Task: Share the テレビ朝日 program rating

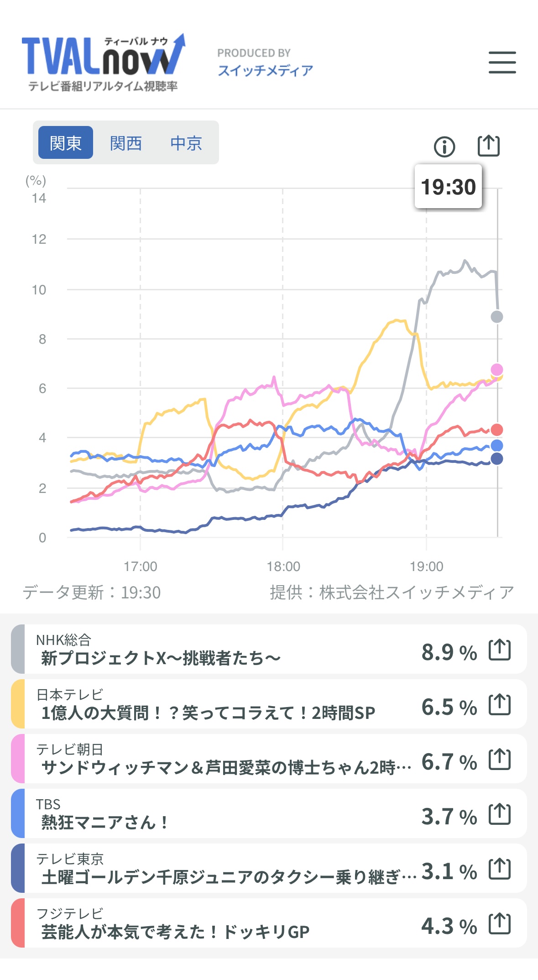Action: (x=500, y=760)
